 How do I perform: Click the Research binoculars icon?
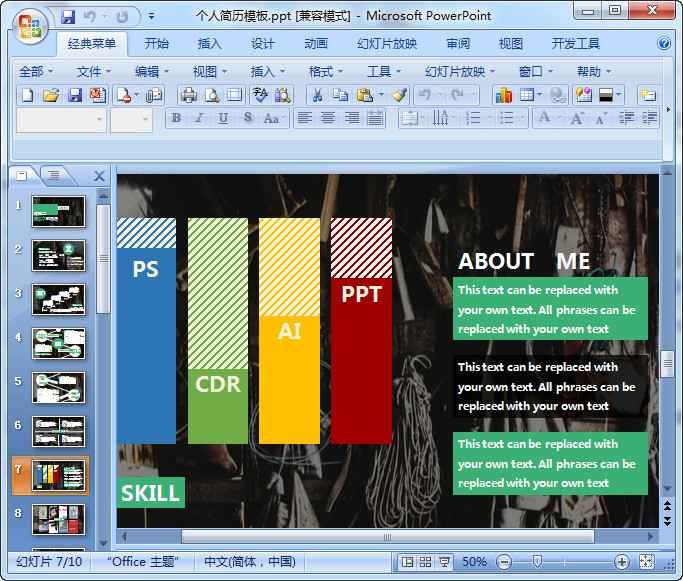click(x=283, y=95)
